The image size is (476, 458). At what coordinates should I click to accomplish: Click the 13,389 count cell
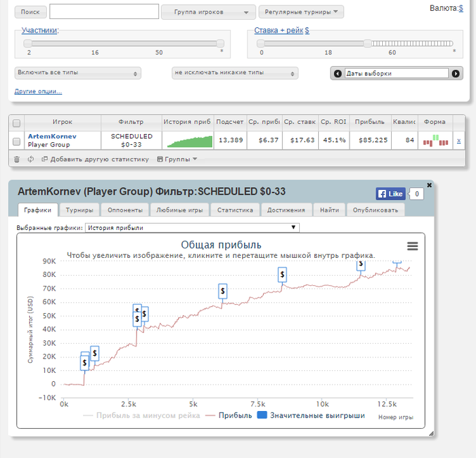point(231,140)
